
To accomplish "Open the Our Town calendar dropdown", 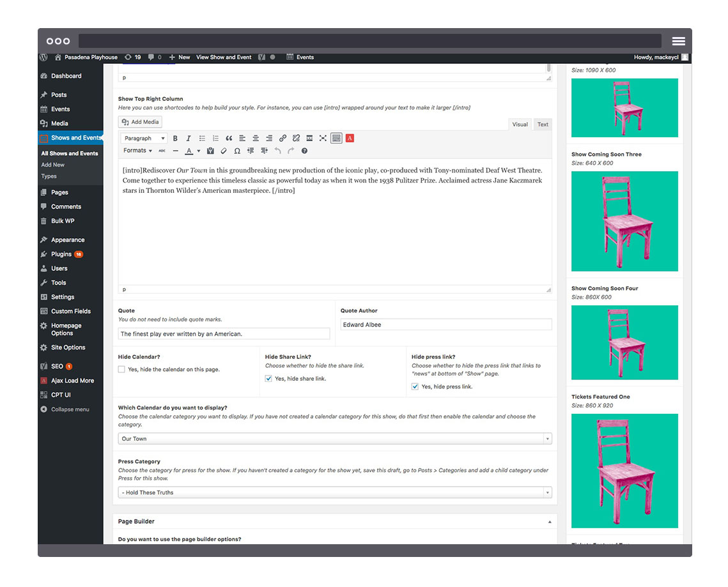I will pyautogui.click(x=334, y=439).
